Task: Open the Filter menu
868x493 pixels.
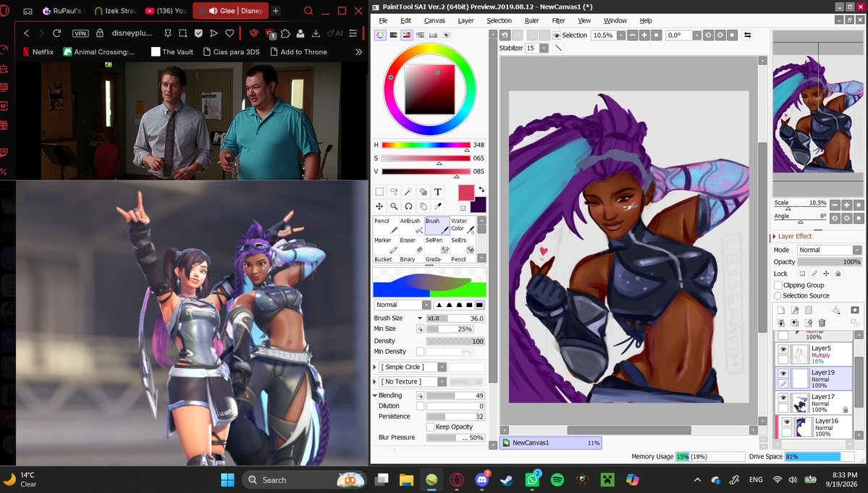Action: point(559,20)
